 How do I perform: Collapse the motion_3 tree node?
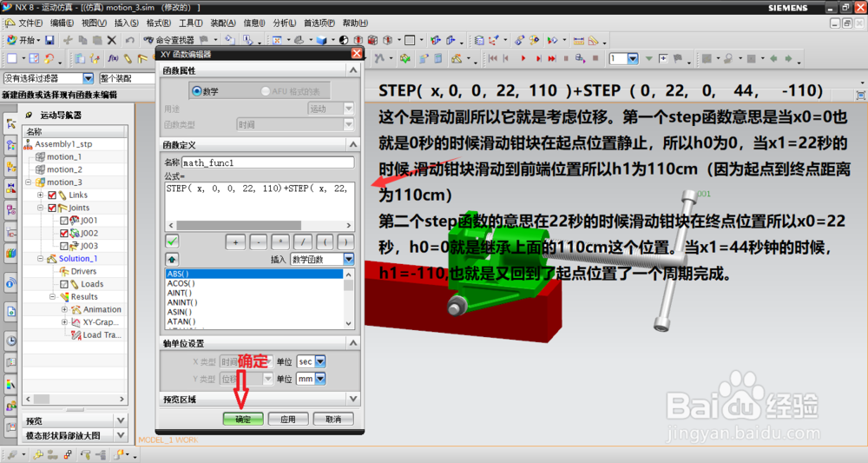[x=29, y=182]
